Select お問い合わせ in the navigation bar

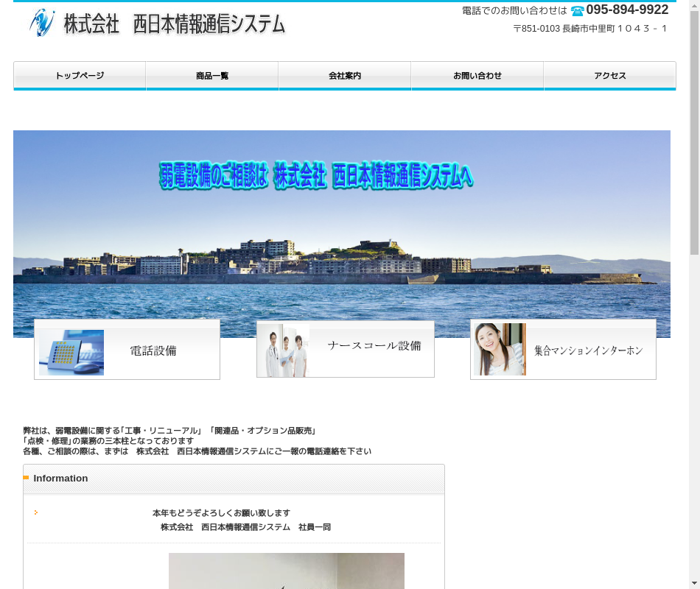click(x=477, y=76)
